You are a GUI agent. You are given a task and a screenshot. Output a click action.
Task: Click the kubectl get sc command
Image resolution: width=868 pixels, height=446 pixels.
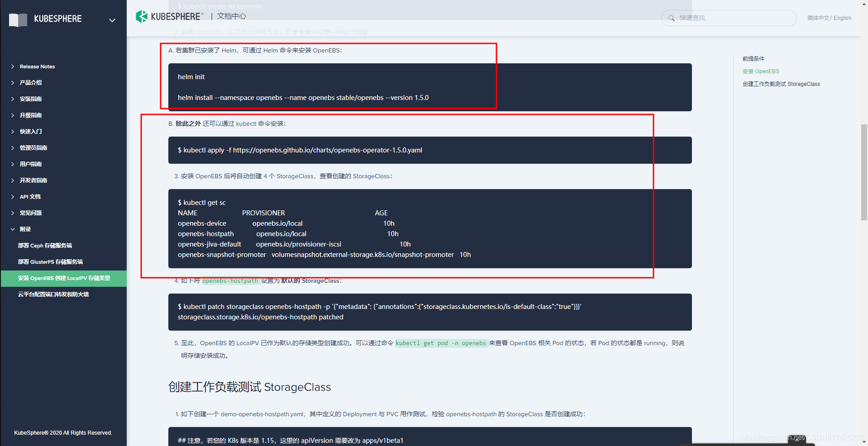tap(202, 203)
